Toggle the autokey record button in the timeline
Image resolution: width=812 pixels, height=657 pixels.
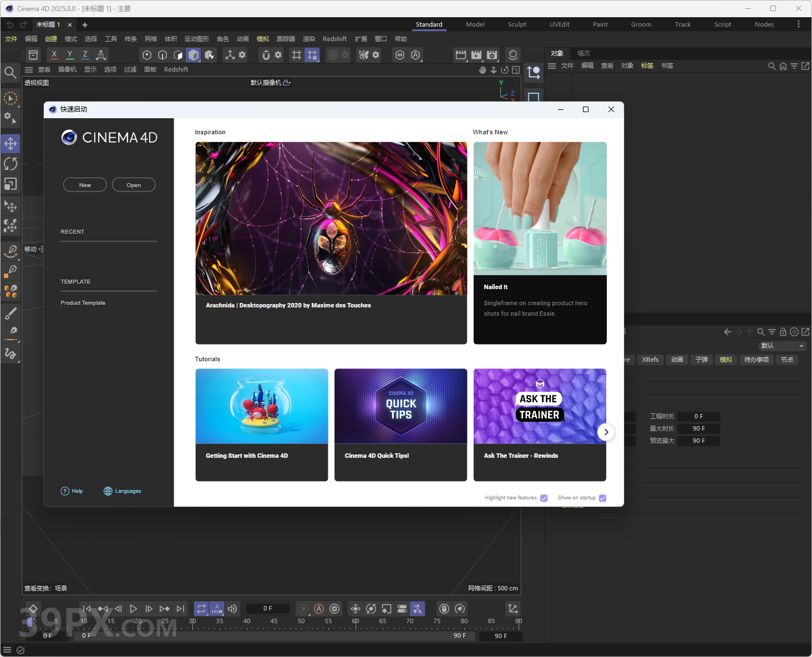[x=319, y=609]
